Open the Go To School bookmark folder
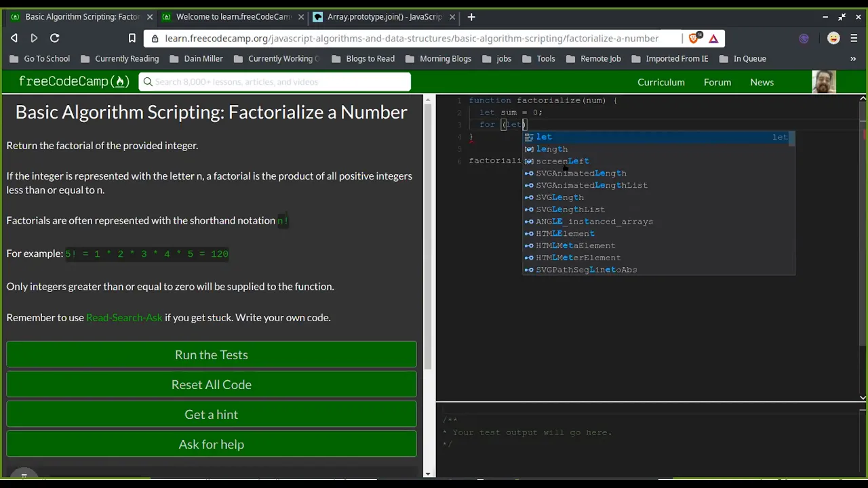Screen dimensions: 868x488 pos(39,59)
